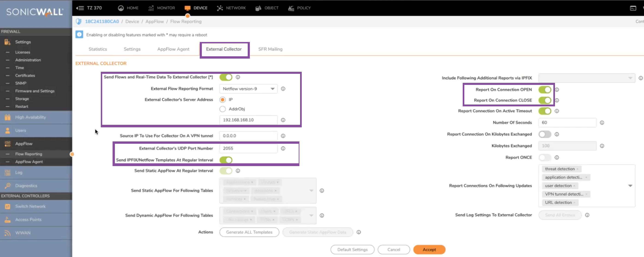The image size is (644, 257).
Task: Open the MONITOR chart icon
Action: pos(151,8)
